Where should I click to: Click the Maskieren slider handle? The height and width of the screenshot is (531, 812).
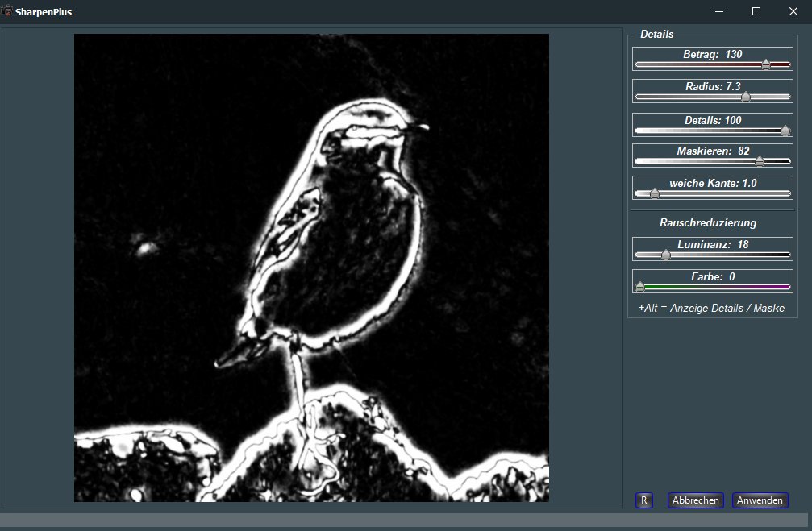(759, 161)
